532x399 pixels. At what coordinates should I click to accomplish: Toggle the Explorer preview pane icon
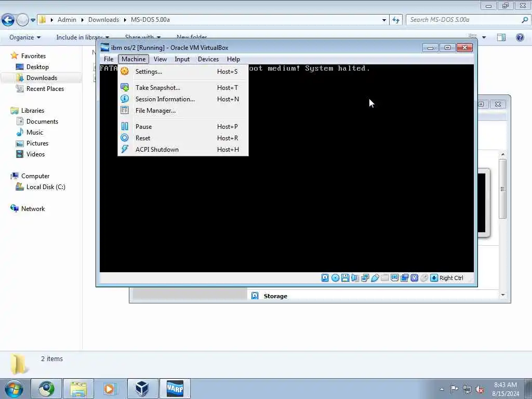[501, 37]
